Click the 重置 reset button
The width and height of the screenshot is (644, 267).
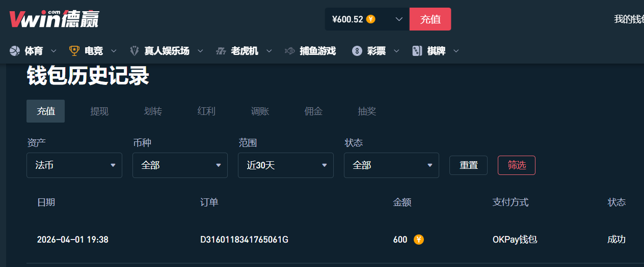468,165
